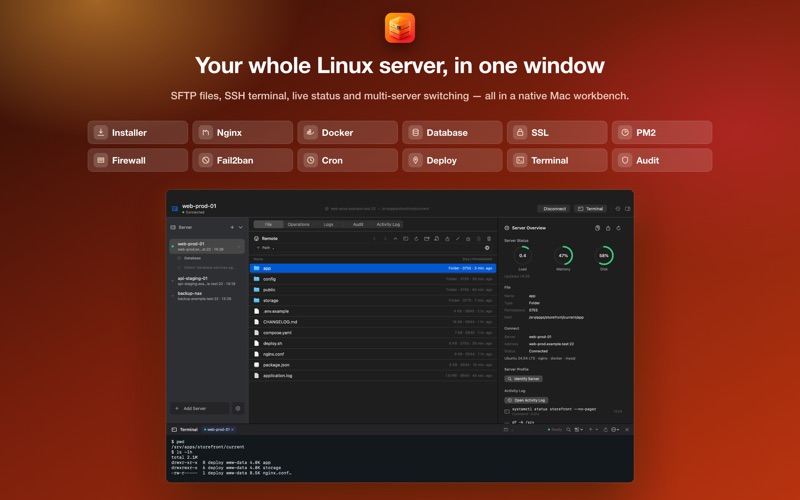This screenshot has width=800, height=500.
Task: Select the storage folder row
Action: coord(373,301)
